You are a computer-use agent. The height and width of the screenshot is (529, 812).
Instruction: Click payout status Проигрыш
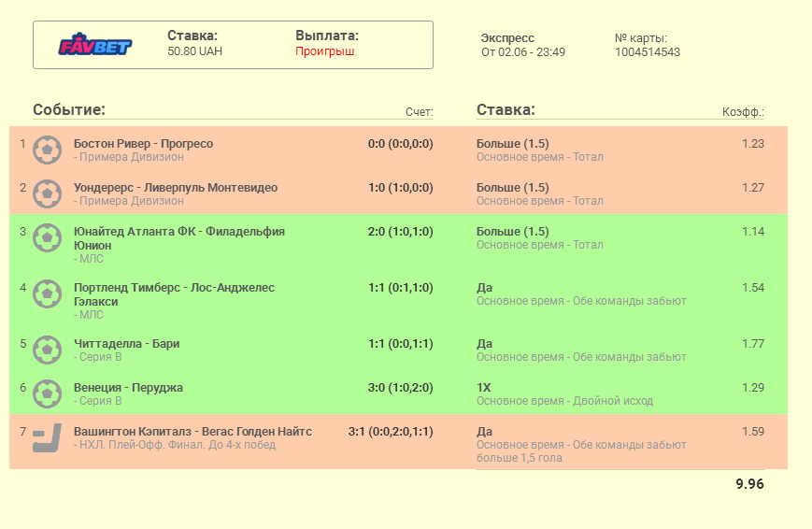pos(324,51)
